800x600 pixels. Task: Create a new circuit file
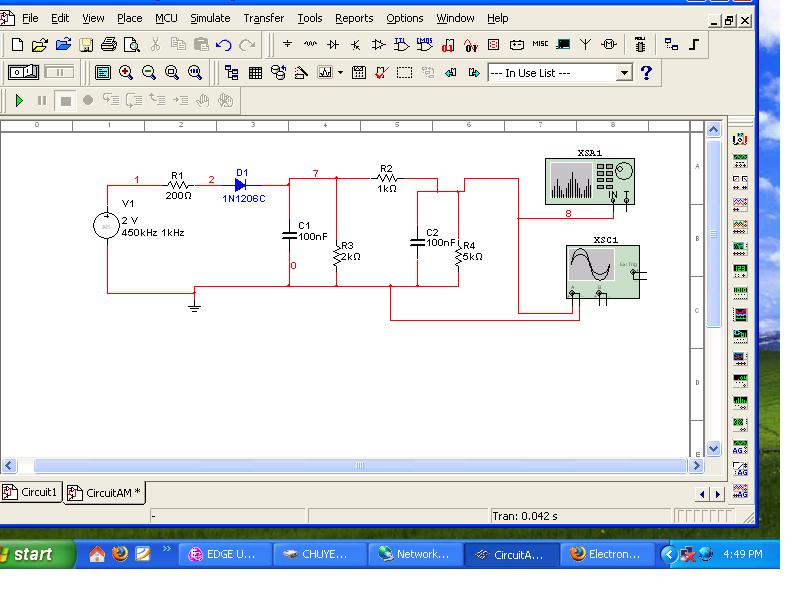(x=17, y=45)
